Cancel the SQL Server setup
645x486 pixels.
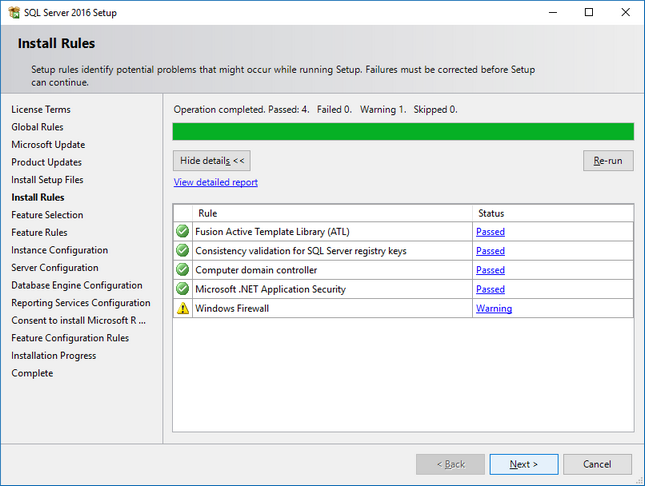[597, 464]
